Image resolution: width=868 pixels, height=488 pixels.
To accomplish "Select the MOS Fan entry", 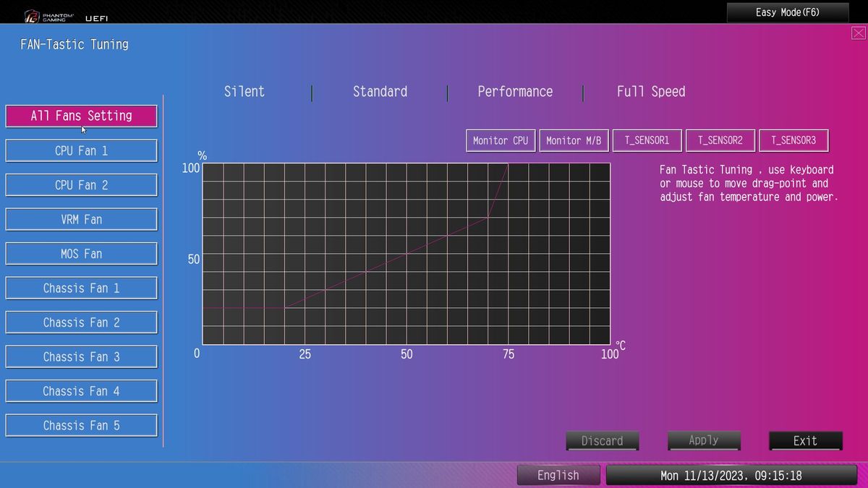I will point(81,254).
